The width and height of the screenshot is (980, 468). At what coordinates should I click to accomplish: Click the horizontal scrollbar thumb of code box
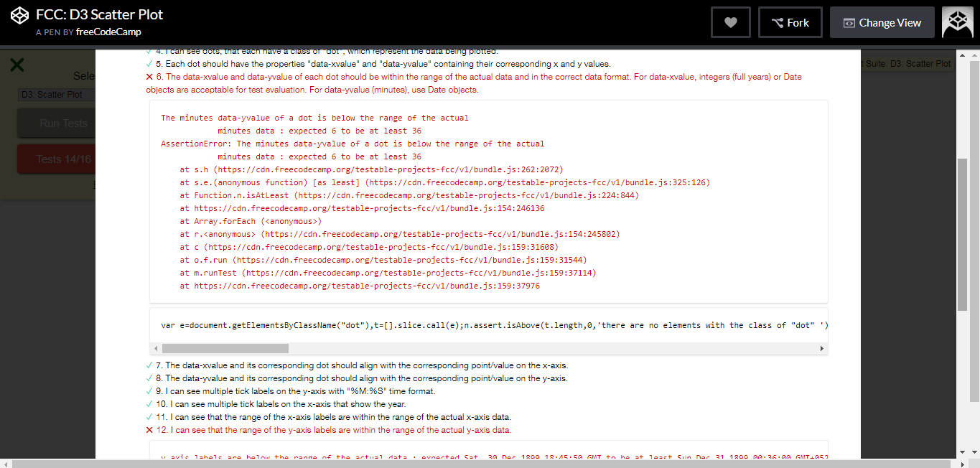tap(225, 348)
